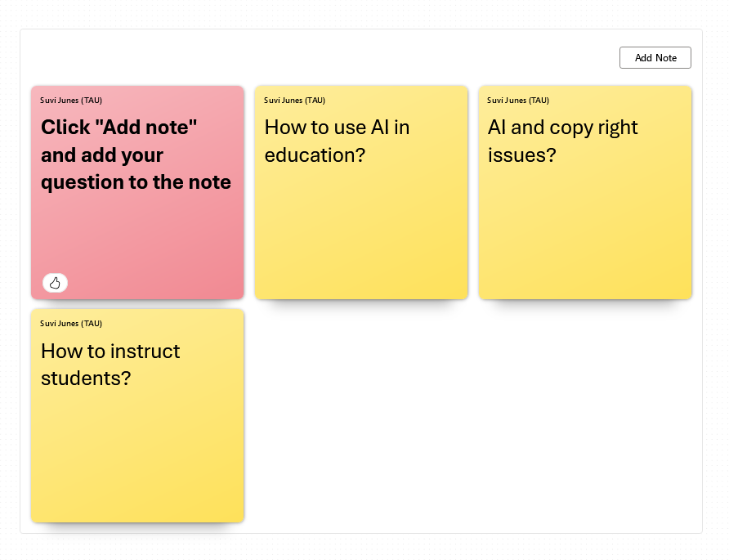729x560 pixels.
Task: Click empty area right of the thumbs-up icon
Action: tap(155, 283)
